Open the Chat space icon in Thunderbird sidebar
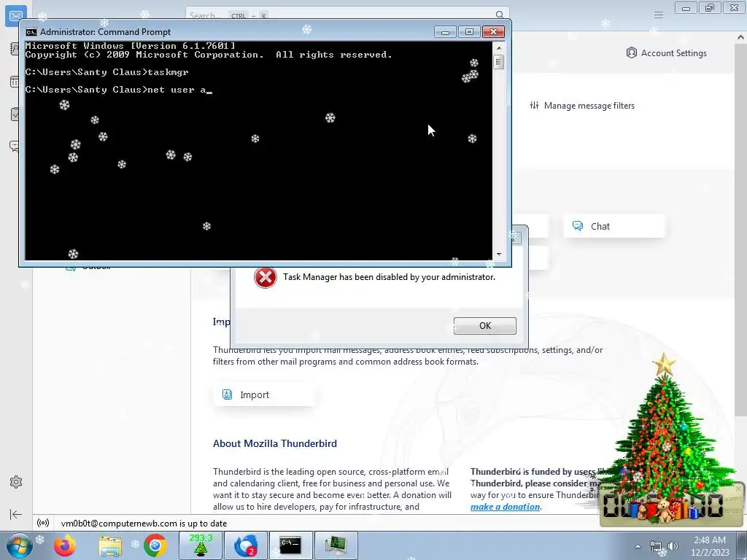 pyautogui.click(x=14, y=146)
